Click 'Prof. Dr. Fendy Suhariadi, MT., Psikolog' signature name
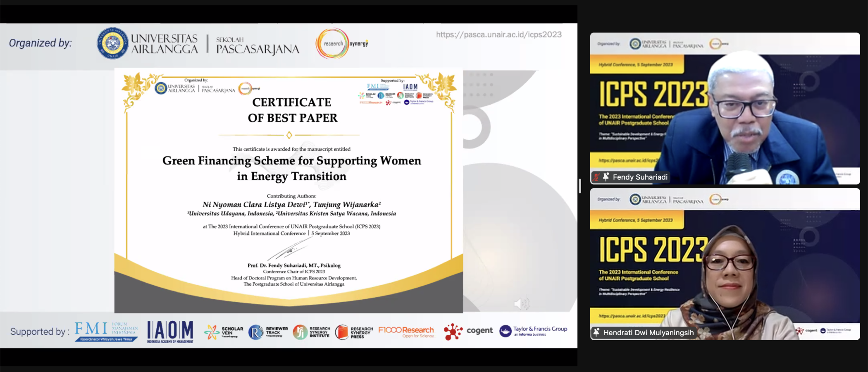 (x=294, y=265)
